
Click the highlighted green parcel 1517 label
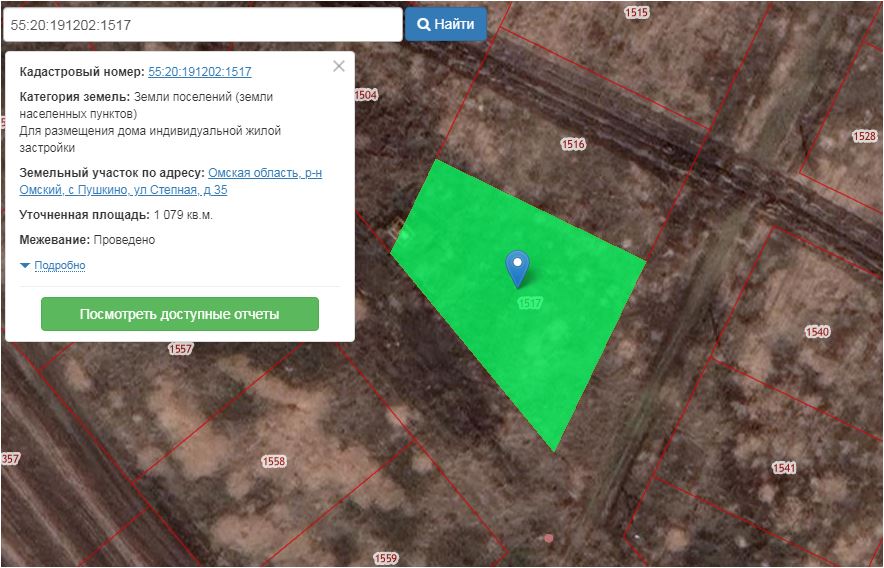point(529,303)
